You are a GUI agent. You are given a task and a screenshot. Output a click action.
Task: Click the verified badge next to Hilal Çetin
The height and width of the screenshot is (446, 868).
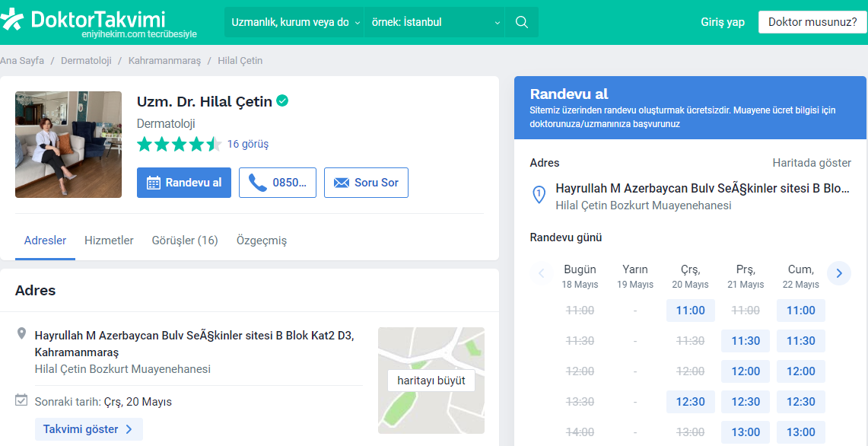[282, 100]
